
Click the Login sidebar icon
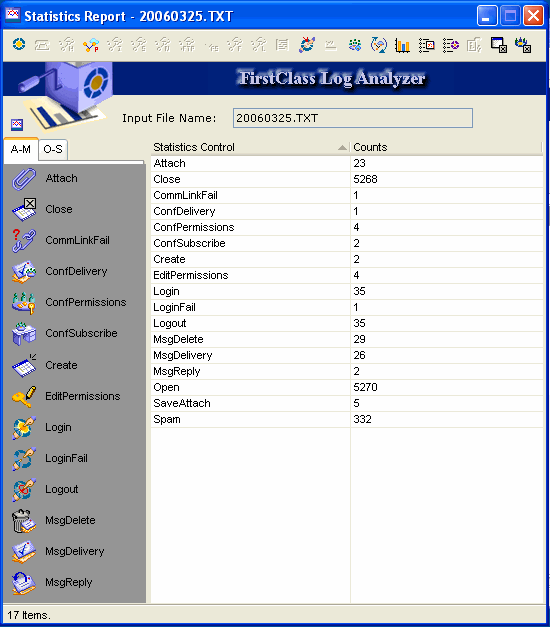(24, 427)
